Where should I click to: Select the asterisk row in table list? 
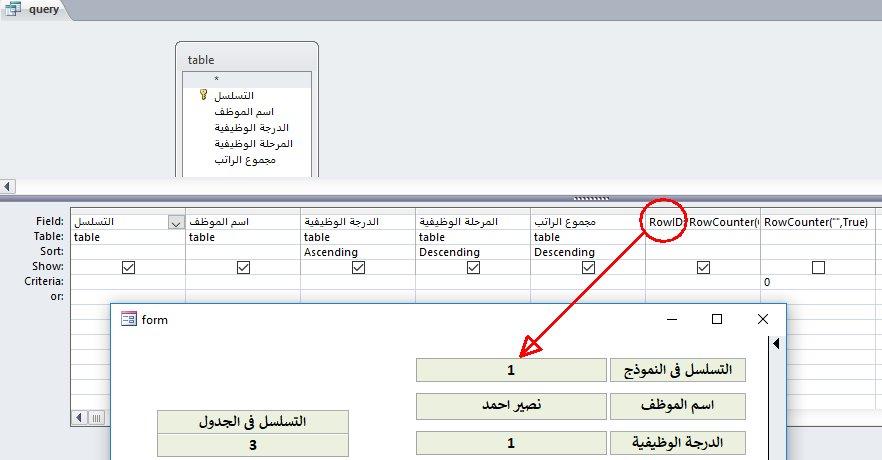[247, 79]
